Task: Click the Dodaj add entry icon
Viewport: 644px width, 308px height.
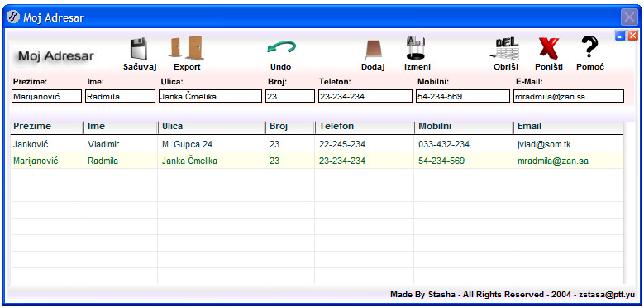Action: point(374,50)
